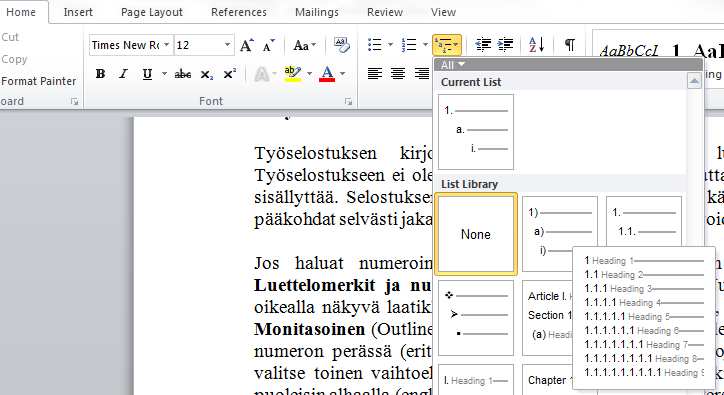Click the Grow Font icon
The image size is (724, 395).
pyautogui.click(x=247, y=45)
